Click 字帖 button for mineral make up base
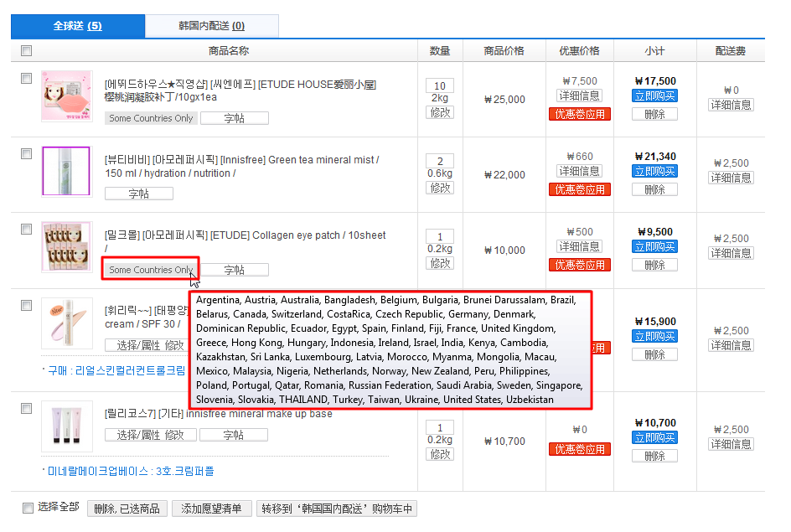Image resolution: width=791 pixels, height=532 pixels. click(x=234, y=435)
